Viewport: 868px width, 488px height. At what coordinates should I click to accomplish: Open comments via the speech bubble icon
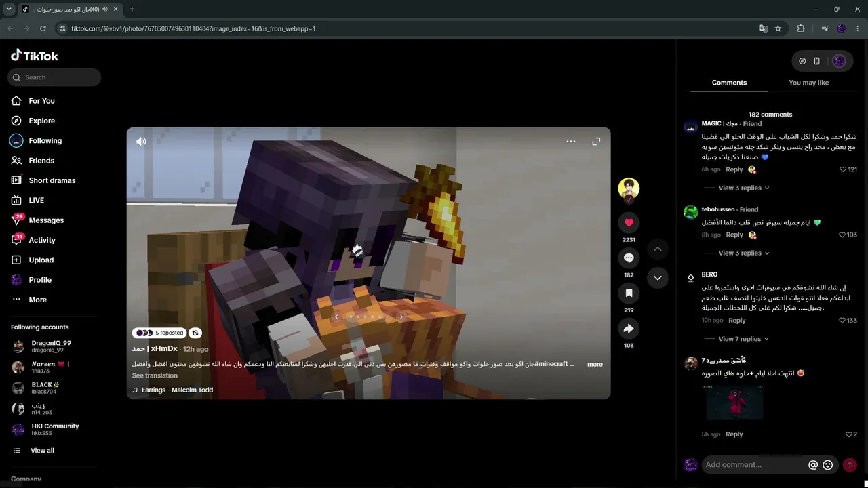pos(629,258)
